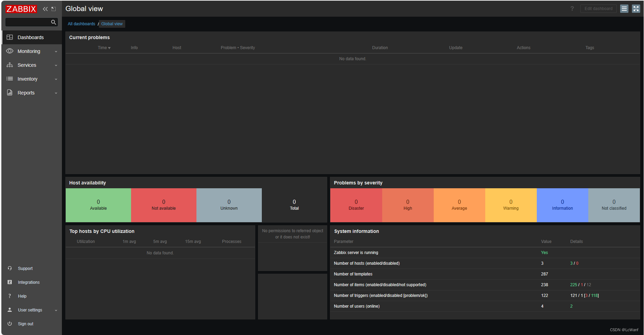Go to All dashboards breadcrumb link

tap(81, 24)
